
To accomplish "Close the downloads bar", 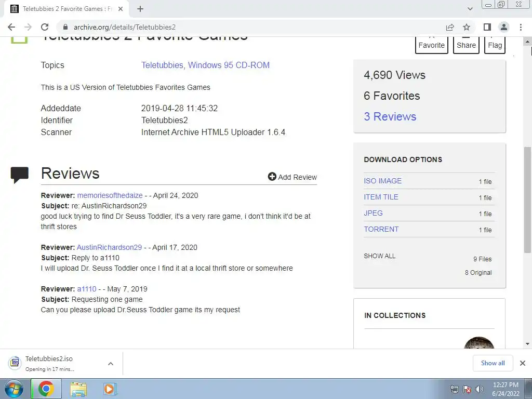I will pos(523,363).
